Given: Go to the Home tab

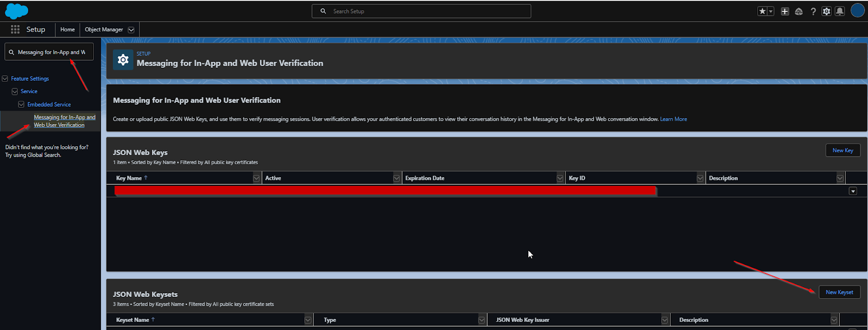Looking at the screenshot, I should point(68,30).
